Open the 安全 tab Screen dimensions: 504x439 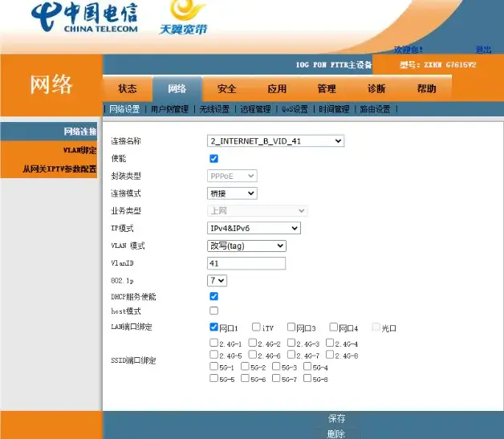tap(227, 89)
